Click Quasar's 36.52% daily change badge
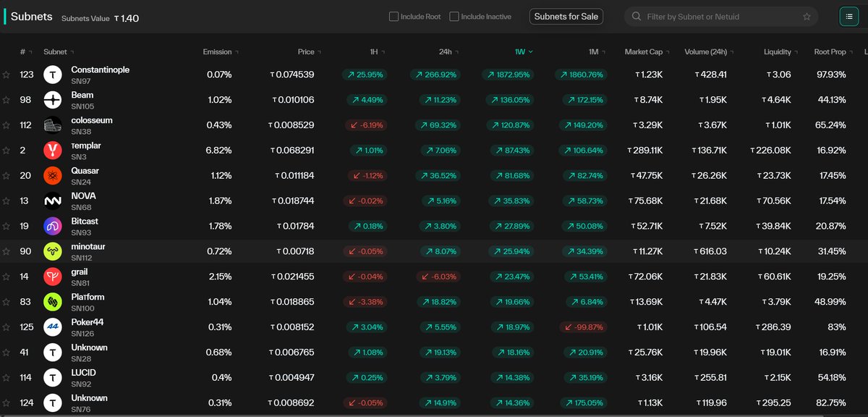868x417 pixels. (x=438, y=176)
